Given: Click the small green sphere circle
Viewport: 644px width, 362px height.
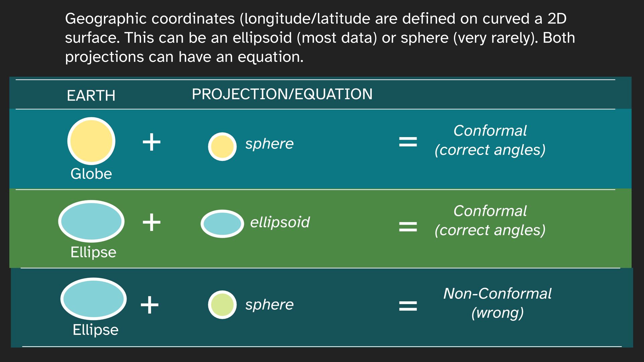Looking at the screenshot, I should coord(222,305).
